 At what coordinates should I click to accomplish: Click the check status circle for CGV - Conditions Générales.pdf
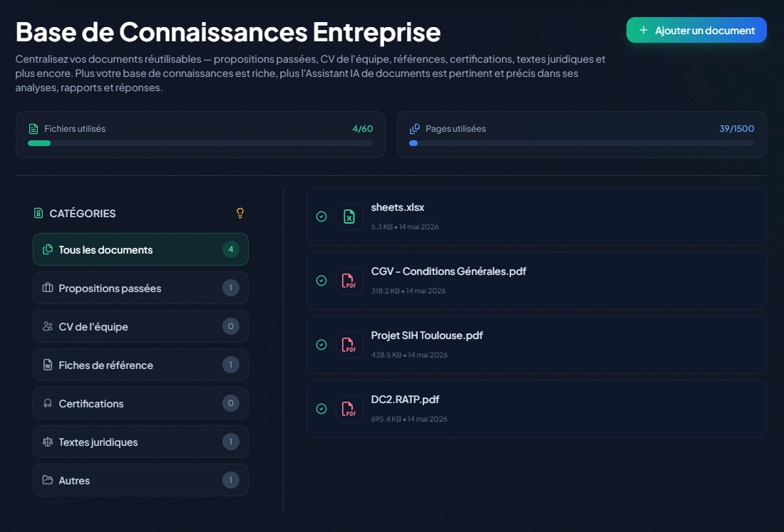[x=321, y=281]
